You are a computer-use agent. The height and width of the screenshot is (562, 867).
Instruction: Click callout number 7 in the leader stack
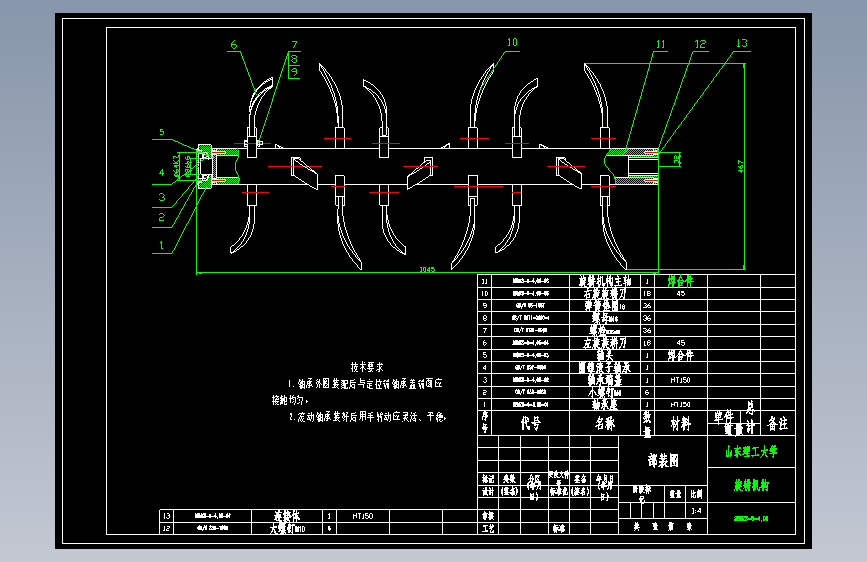295,45
